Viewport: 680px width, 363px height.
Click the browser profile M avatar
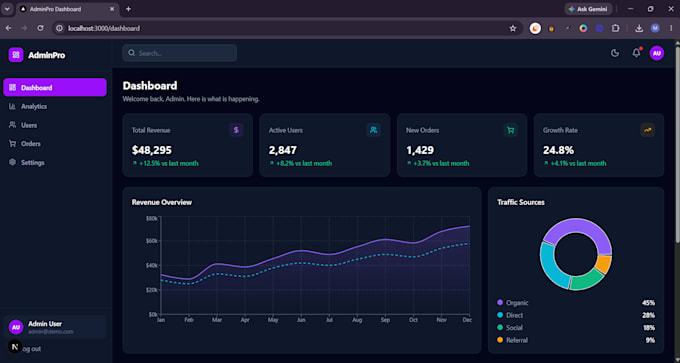click(x=655, y=28)
